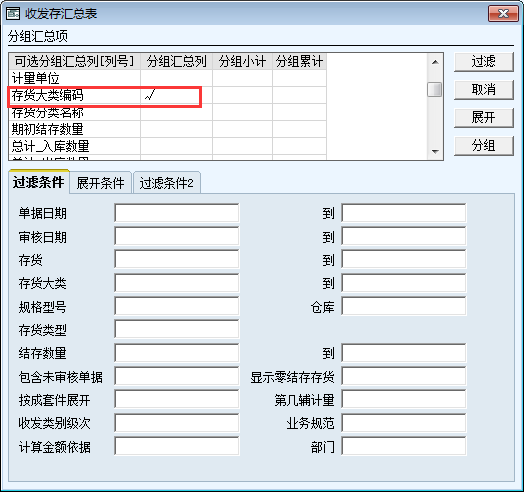Click the 展开 button
The height and width of the screenshot is (492, 524).
pos(484,118)
